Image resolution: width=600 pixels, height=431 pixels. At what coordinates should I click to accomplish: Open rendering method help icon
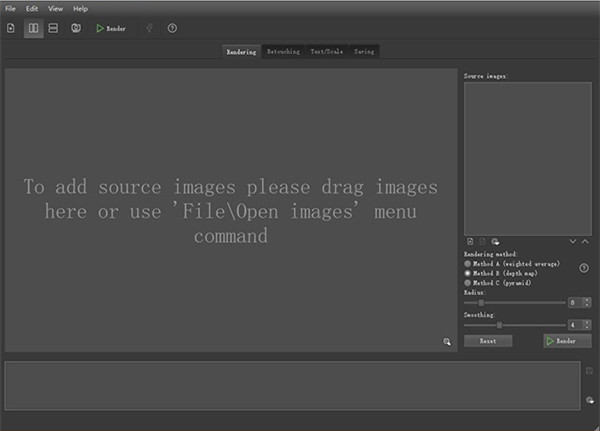[x=584, y=268]
